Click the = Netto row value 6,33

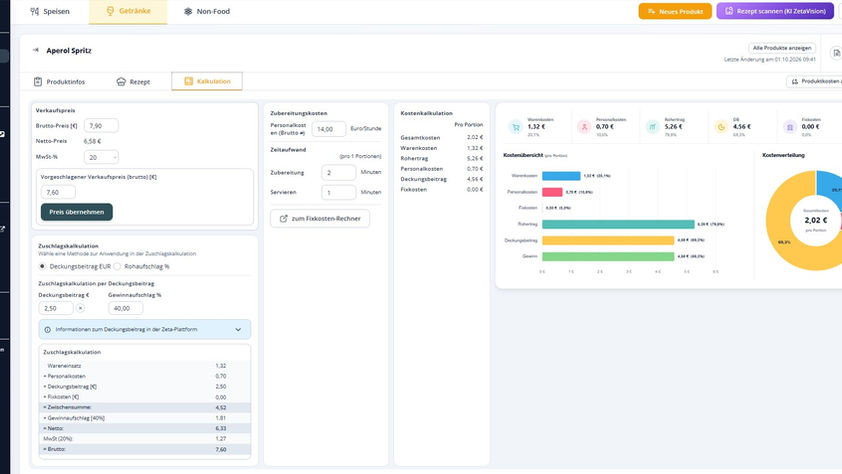click(x=221, y=428)
